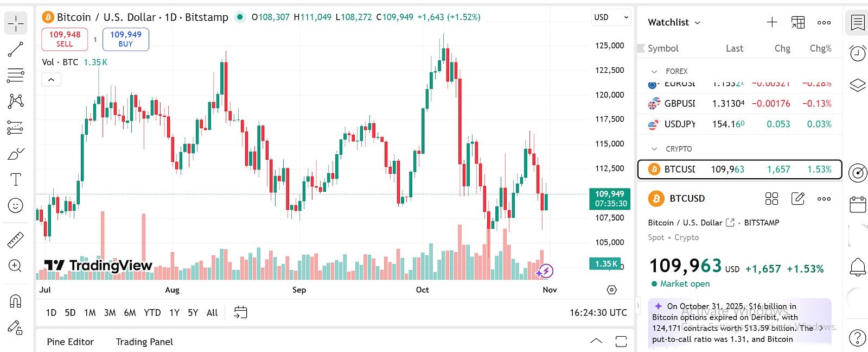Select the crosshair cursor tool

pyautogui.click(x=15, y=23)
